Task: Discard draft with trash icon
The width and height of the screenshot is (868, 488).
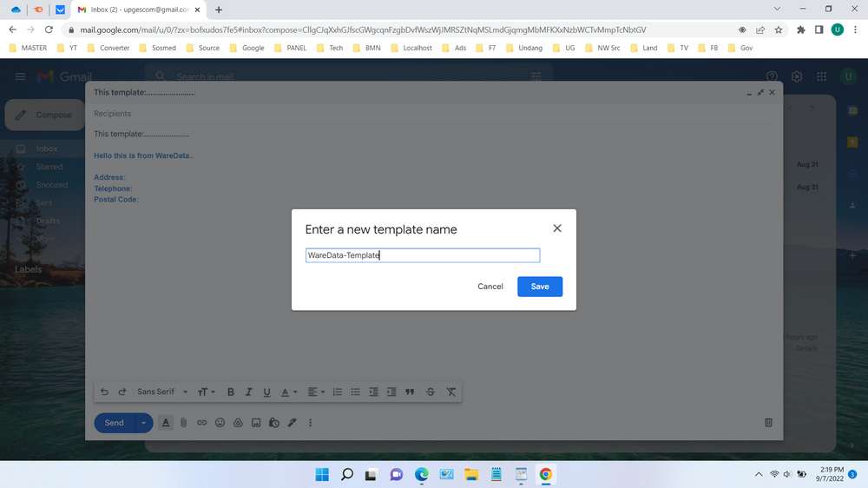Action: 768,423
